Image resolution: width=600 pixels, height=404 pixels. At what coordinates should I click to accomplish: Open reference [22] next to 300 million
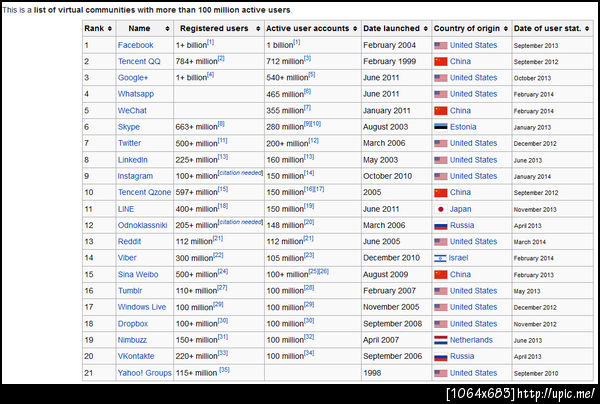pyautogui.click(x=218, y=255)
